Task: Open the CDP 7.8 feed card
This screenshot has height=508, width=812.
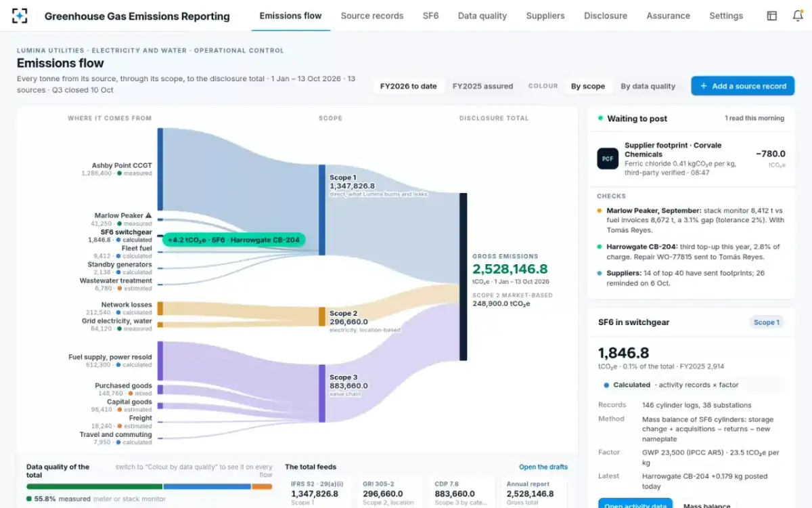Action: pos(461,492)
